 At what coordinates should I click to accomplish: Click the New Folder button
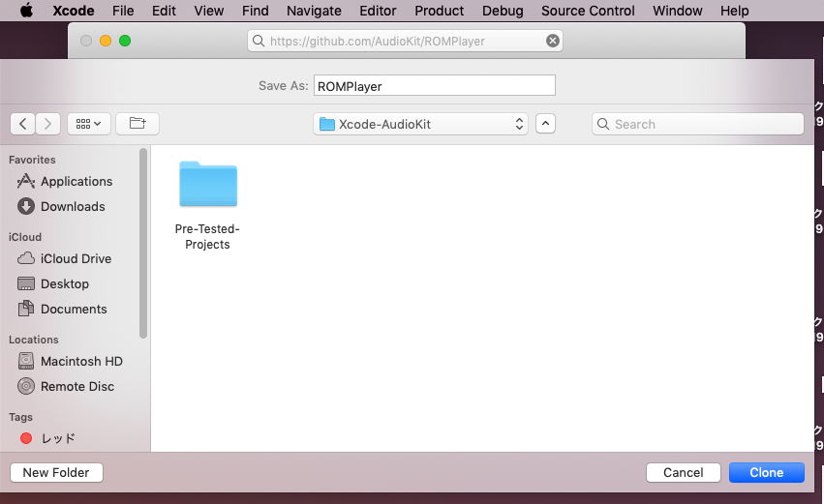[56, 472]
